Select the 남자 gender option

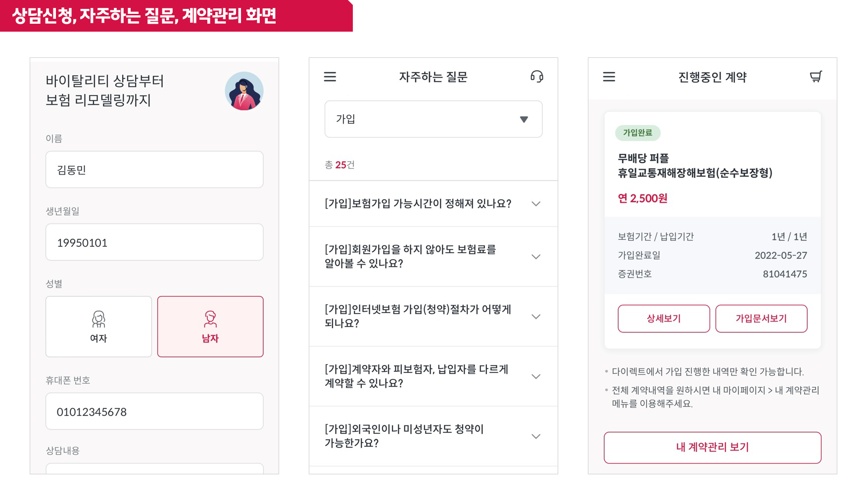(x=210, y=326)
